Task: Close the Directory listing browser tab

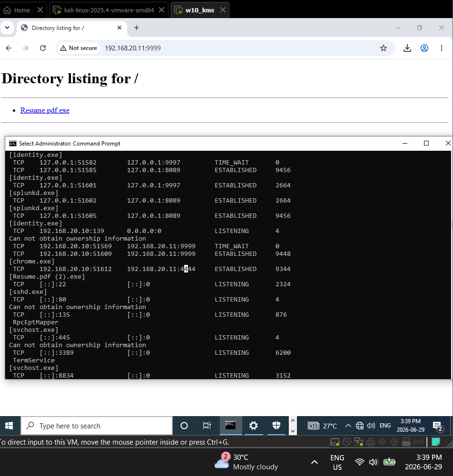Action: pyautogui.click(x=119, y=28)
